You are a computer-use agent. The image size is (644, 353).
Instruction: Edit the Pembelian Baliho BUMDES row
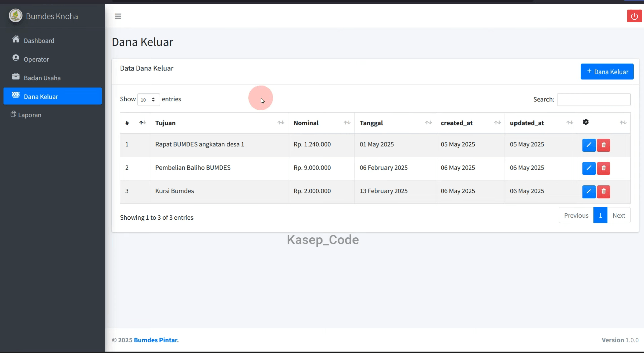tap(589, 168)
